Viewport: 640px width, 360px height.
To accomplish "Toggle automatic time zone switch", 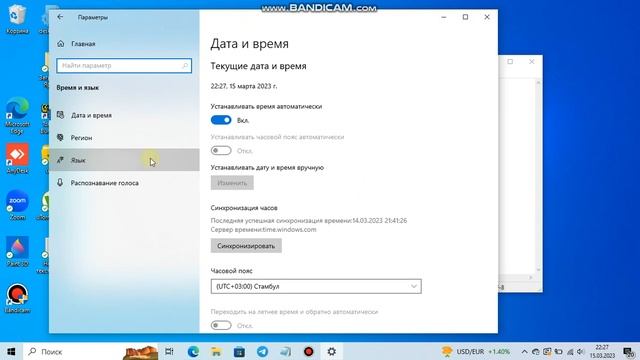I will pos(221,151).
